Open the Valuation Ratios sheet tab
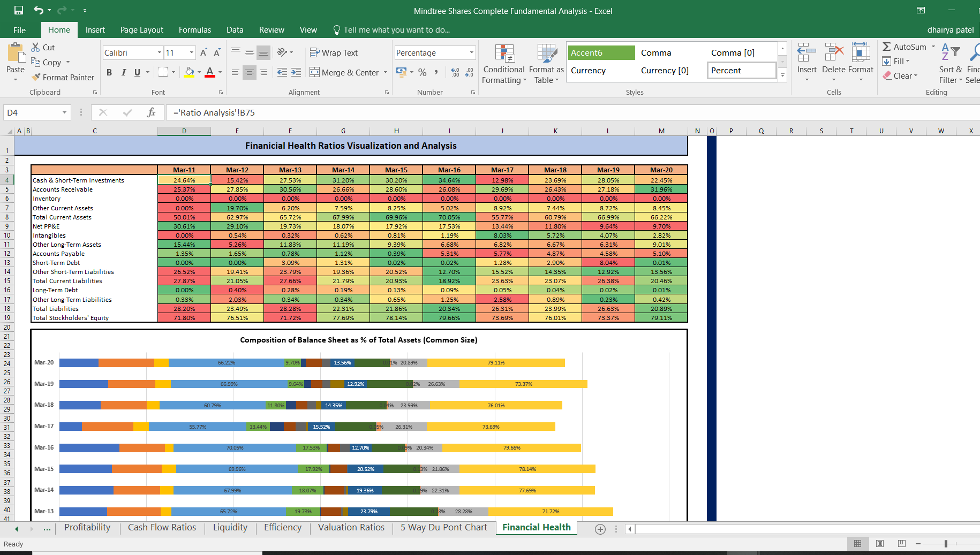980x555 pixels. pyautogui.click(x=351, y=528)
